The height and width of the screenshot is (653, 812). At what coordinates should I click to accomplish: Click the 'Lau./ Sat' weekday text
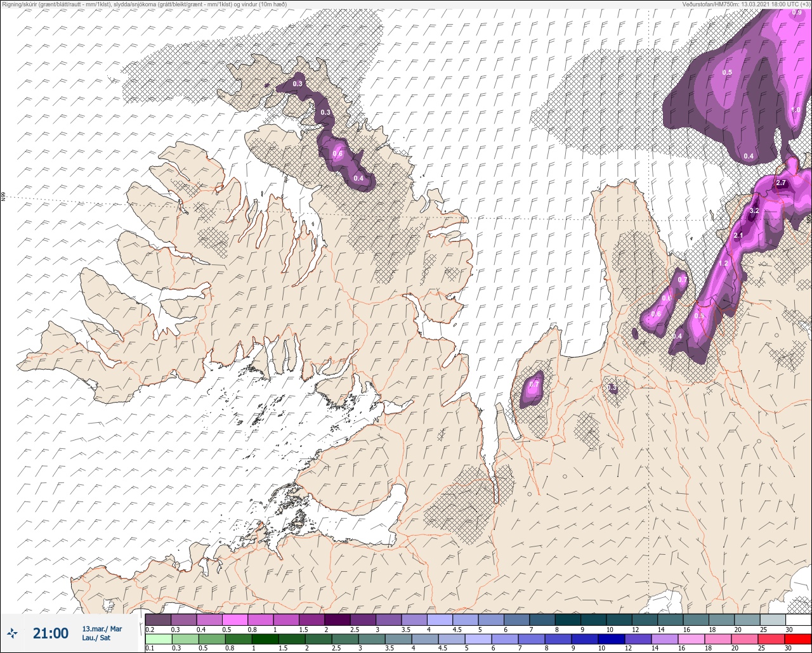click(x=95, y=637)
